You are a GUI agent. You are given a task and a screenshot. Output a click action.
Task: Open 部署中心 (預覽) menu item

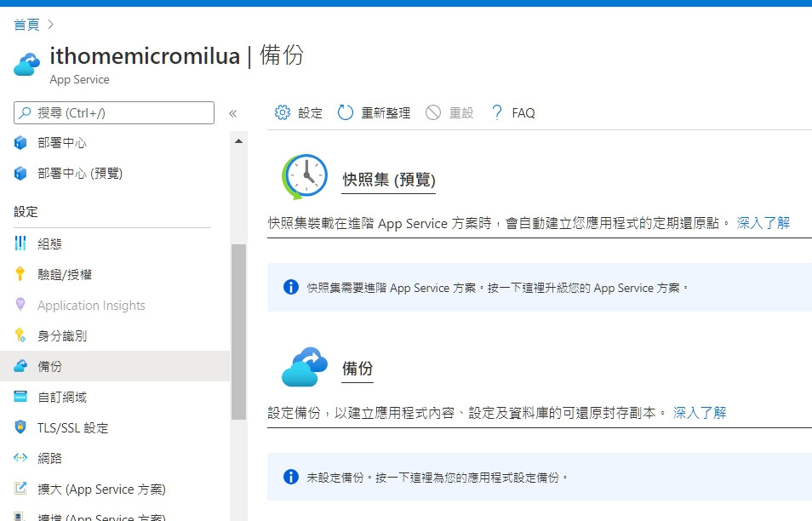pyautogui.click(x=80, y=173)
